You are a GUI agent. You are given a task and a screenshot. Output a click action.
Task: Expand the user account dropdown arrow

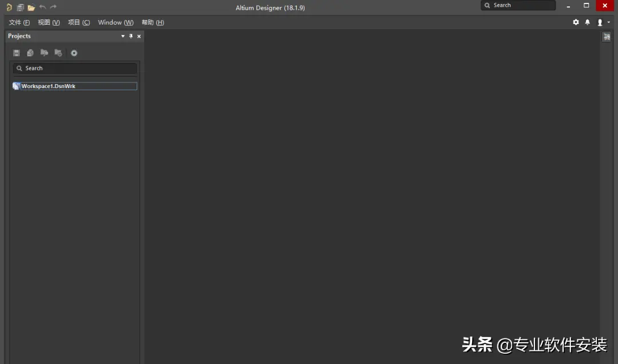tap(608, 22)
